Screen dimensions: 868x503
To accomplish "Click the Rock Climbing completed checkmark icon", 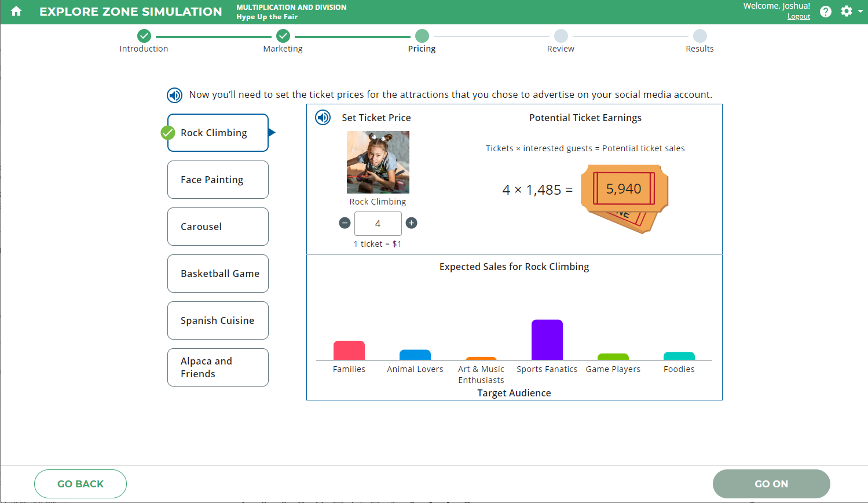I will 168,132.
